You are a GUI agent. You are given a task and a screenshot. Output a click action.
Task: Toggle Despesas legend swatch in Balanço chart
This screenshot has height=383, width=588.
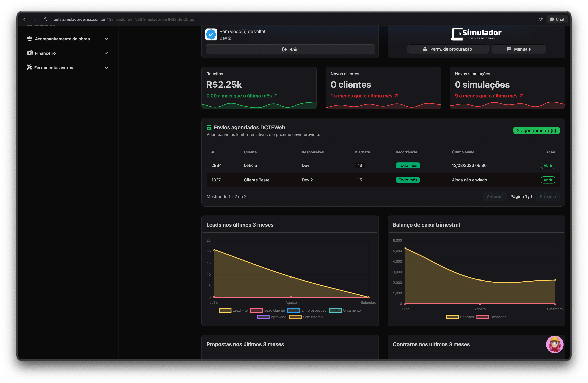pyautogui.click(x=483, y=317)
